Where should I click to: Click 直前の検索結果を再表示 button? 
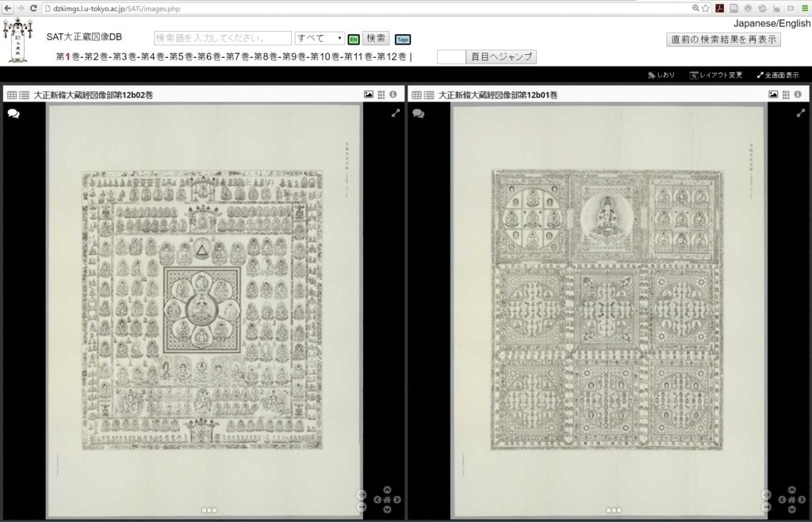point(723,40)
